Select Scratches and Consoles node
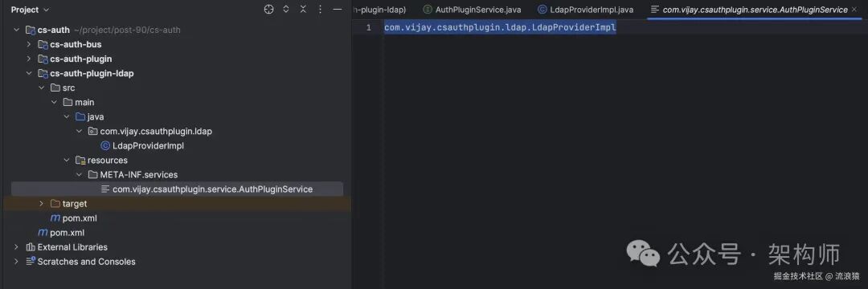Viewport: 868px width, 289px height. 86,262
